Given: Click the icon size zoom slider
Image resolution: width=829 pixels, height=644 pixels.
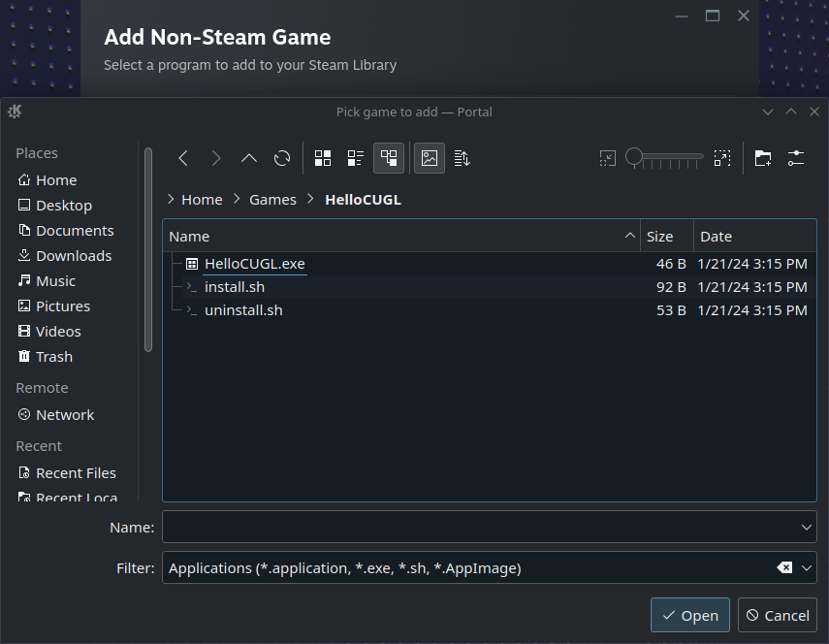Looking at the screenshot, I should (665, 157).
